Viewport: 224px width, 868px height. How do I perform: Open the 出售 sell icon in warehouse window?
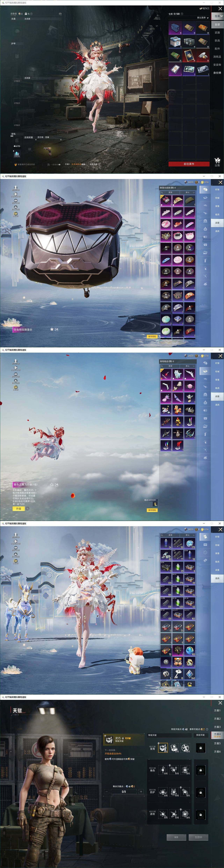click(217, 162)
